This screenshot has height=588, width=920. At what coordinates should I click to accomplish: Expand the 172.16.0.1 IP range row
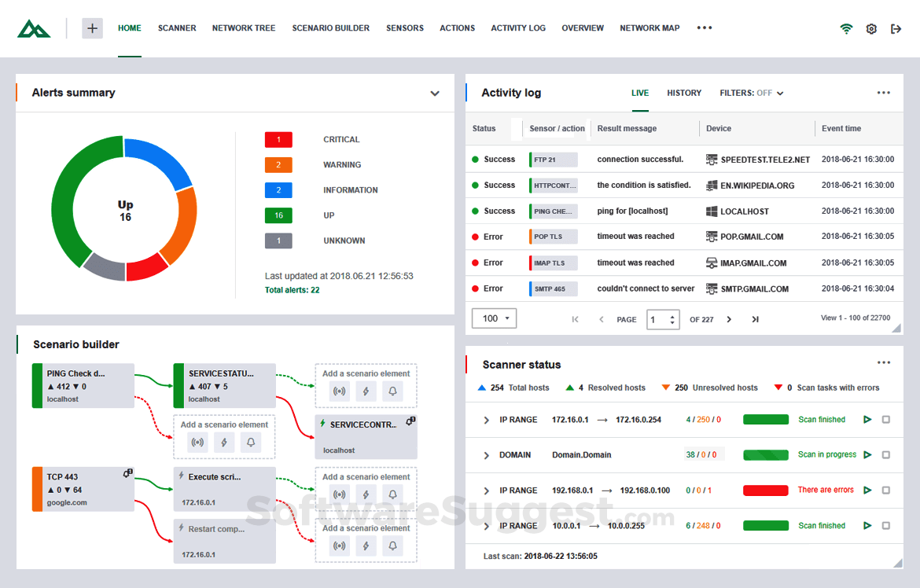488,419
